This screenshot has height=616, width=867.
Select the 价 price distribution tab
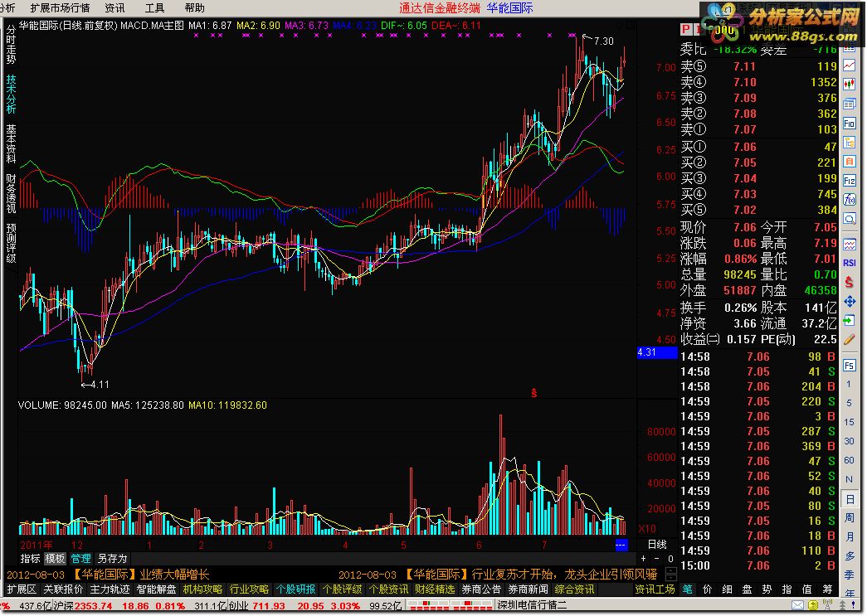pos(707,589)
